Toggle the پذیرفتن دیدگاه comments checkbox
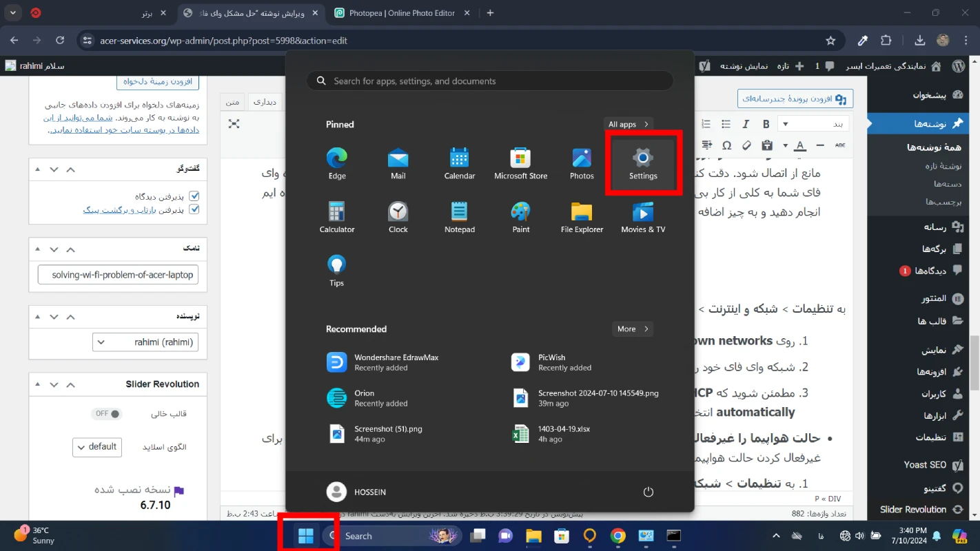 tap(194, 195)
